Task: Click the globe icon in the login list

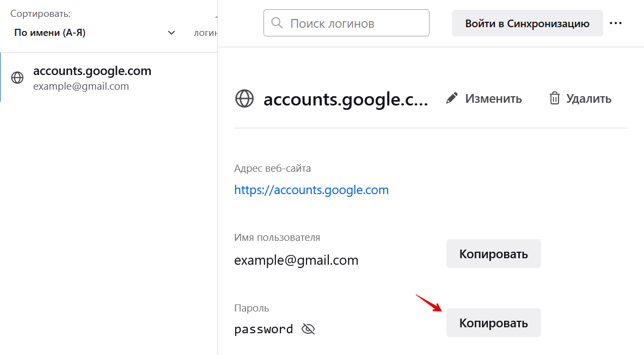Action: coord(17,78)
